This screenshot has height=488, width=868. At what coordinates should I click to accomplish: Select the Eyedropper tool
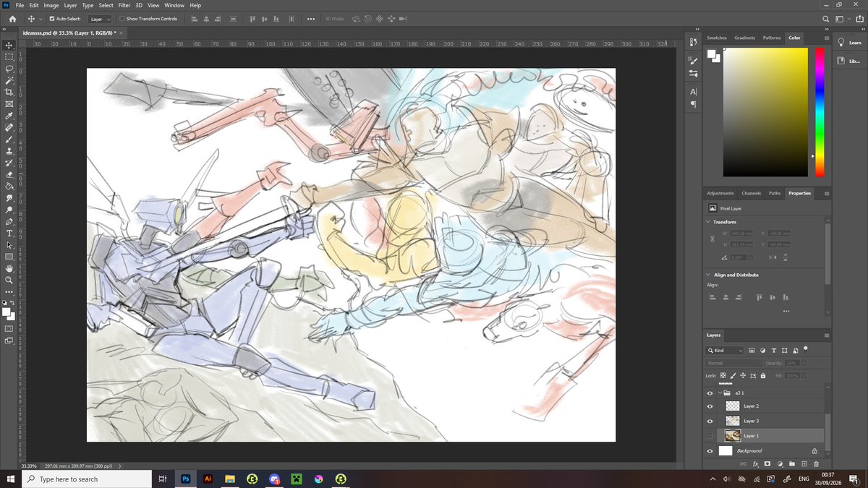pyautogui.click(x=9, y=116)
